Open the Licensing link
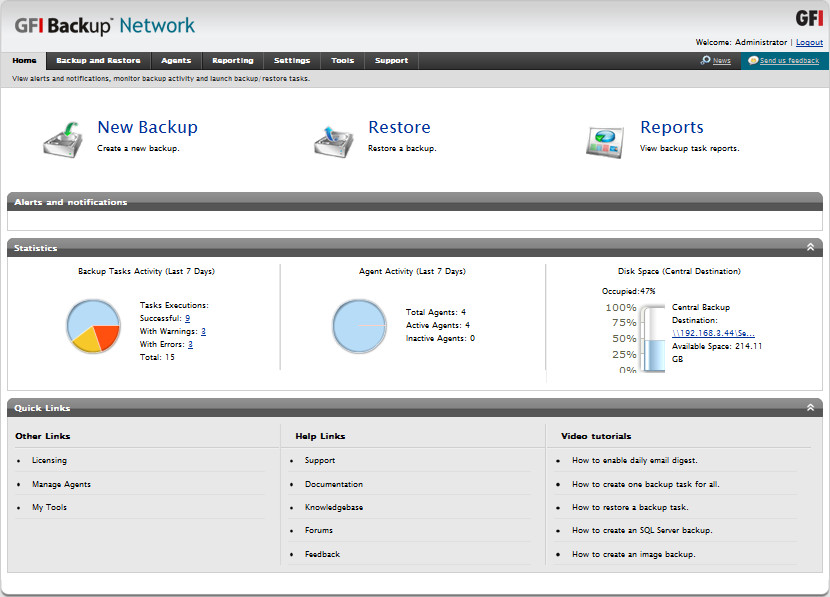Image resolution: width=830 pixels, height=597 pixels. tap(49, 460)
